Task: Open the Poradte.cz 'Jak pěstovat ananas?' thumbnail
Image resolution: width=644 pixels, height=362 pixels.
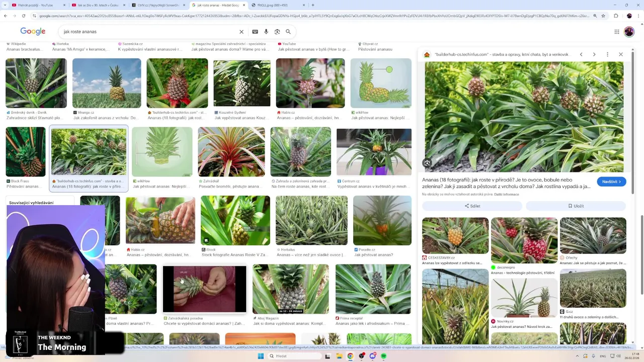Action: click(382, 221)
